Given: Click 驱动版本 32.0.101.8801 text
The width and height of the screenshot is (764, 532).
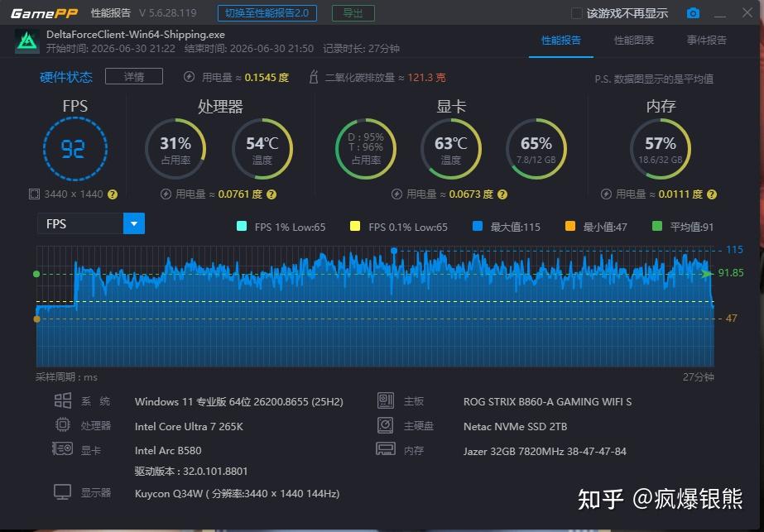Looking at the screenshot, I should pos(191,471).
